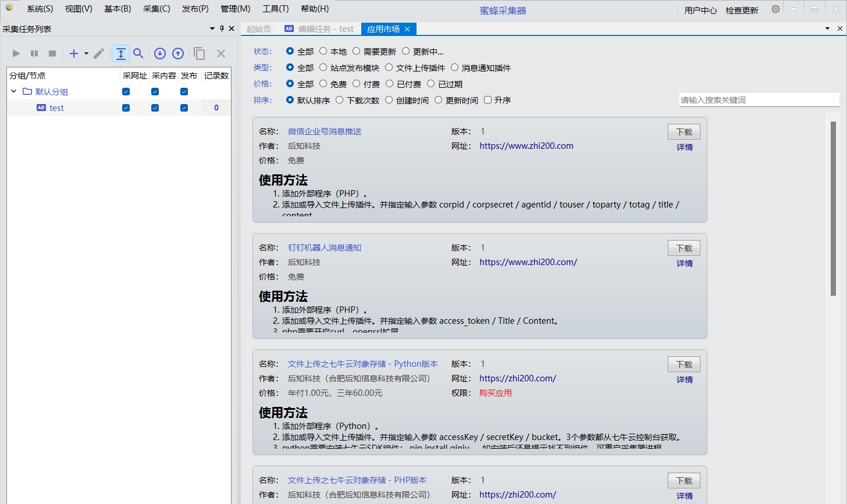Collapse the 默认分组 tree group
The image size is (847, 504).
(14, 91)
